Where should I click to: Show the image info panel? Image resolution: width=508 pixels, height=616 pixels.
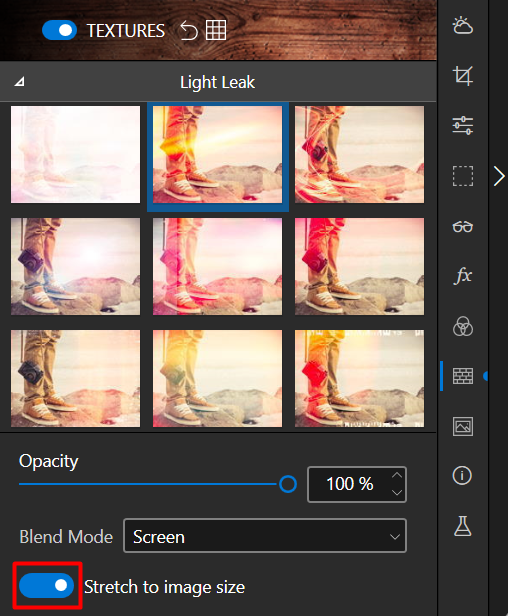pos(462,476)
